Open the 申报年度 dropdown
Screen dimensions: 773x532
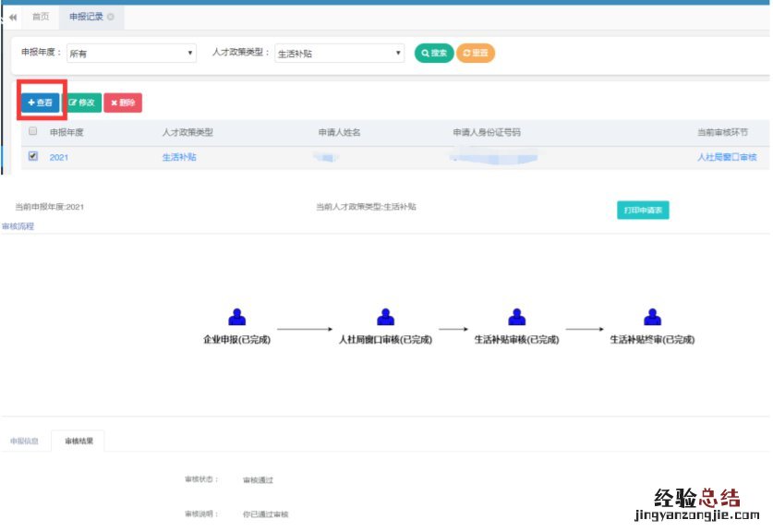pyautogui.click(x=131, y=54)
